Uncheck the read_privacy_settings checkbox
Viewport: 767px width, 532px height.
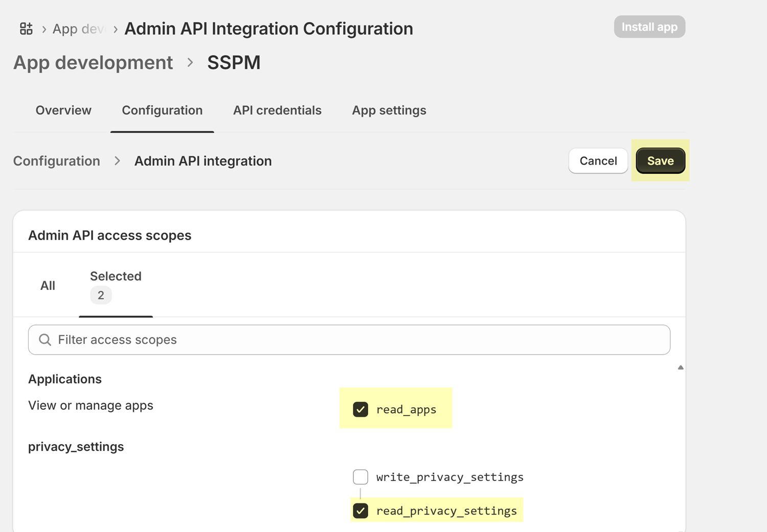[360, 511]
